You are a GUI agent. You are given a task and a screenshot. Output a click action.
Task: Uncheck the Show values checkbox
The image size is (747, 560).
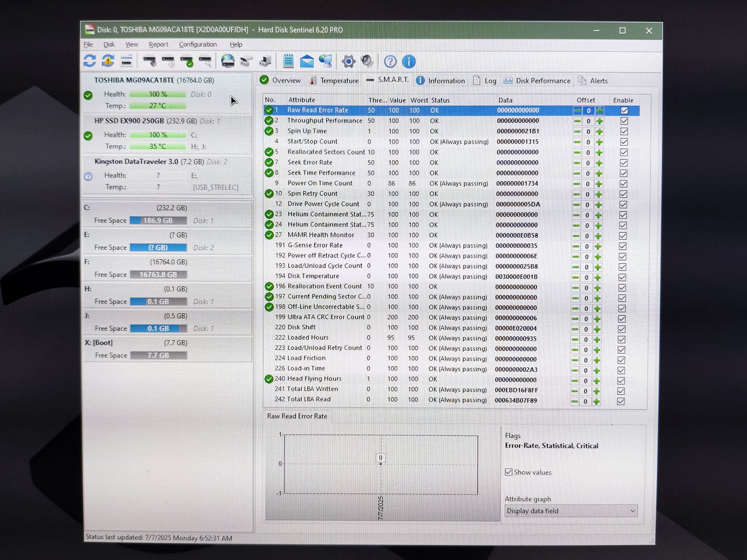coord(509,472)
